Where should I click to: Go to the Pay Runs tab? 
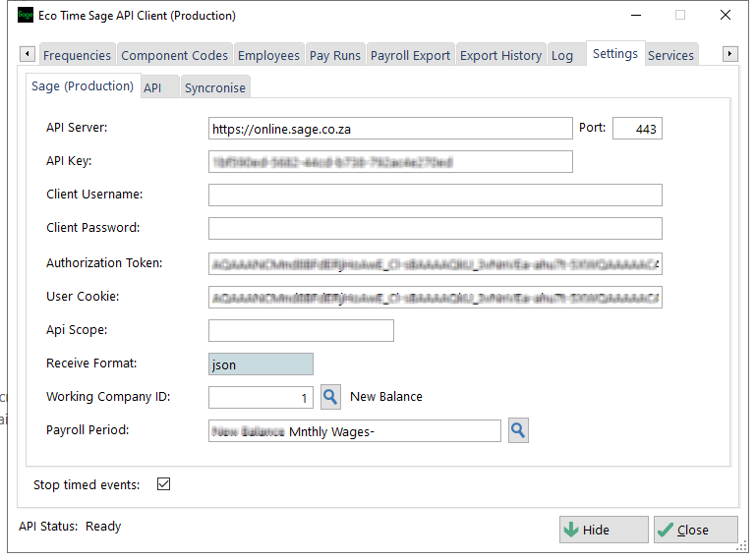click(335, 55)
